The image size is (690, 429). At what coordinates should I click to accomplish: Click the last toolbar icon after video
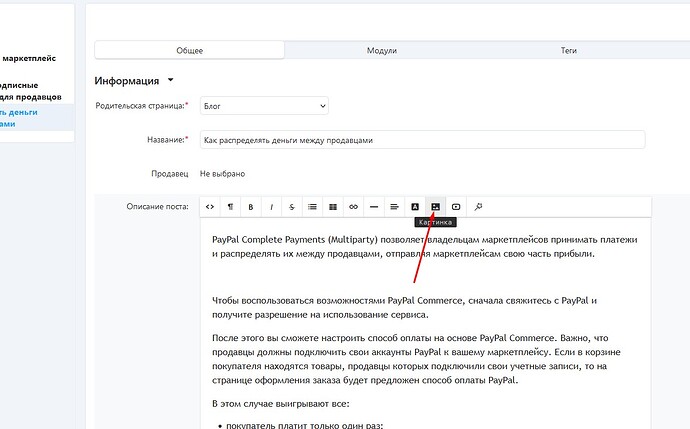coord(478,207)
